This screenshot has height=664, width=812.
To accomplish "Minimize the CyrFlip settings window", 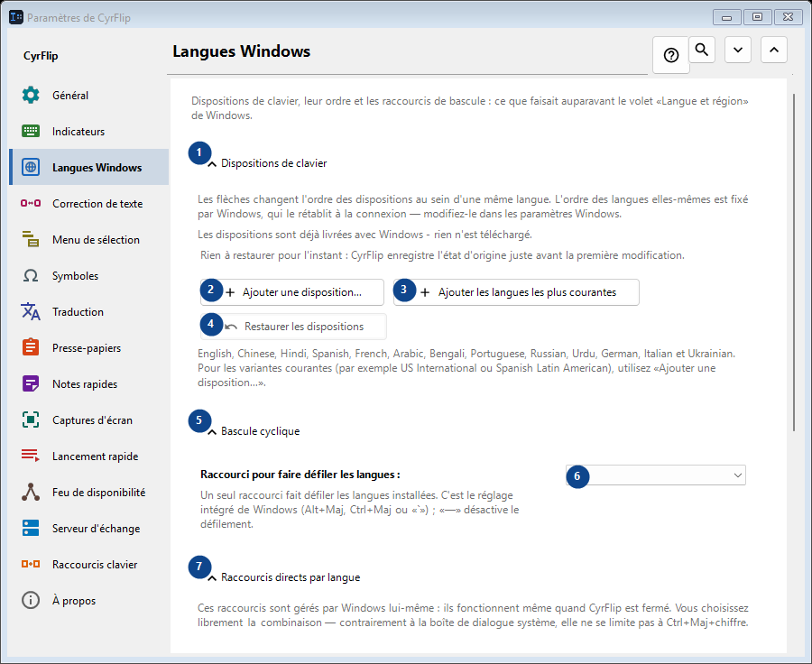I will 726,17.
